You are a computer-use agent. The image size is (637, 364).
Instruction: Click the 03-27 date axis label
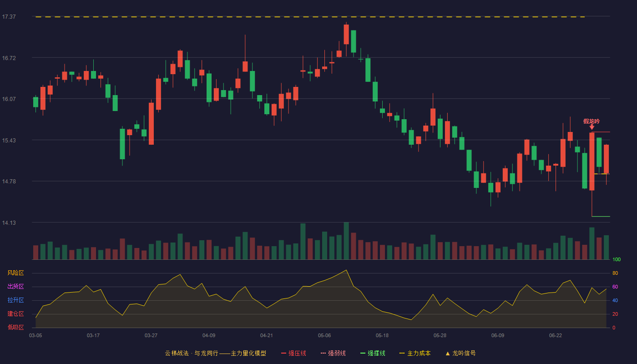(x=151, y=335)
